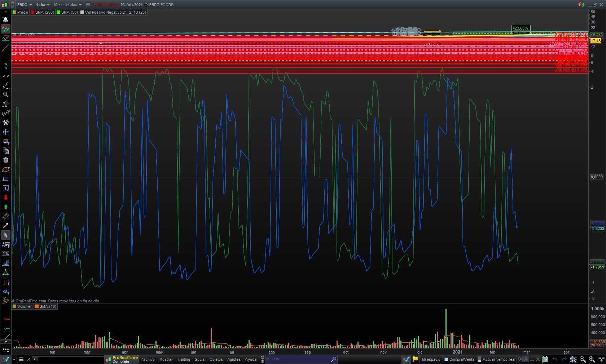This screenshot has height=364, width=606.
Task: Expand the 1 día timeframe dropdown
Action: pyautogui.click(x=43, y=5)
